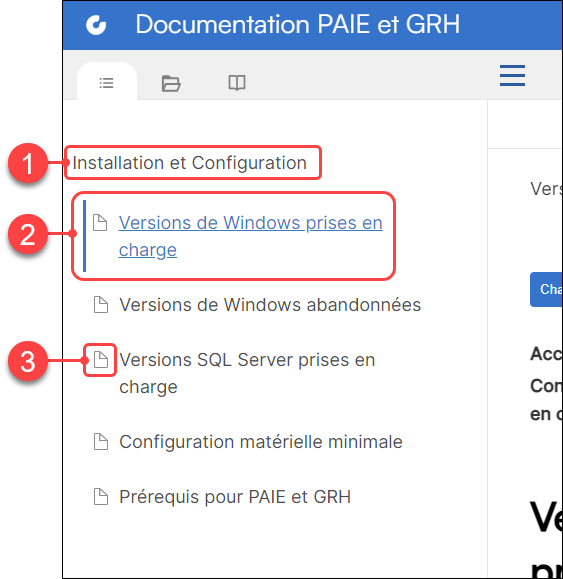The height and width of the screenshot is (579, 563).
Task: Open Configuration matérielle minimale topic
Action: click(261, 442)
